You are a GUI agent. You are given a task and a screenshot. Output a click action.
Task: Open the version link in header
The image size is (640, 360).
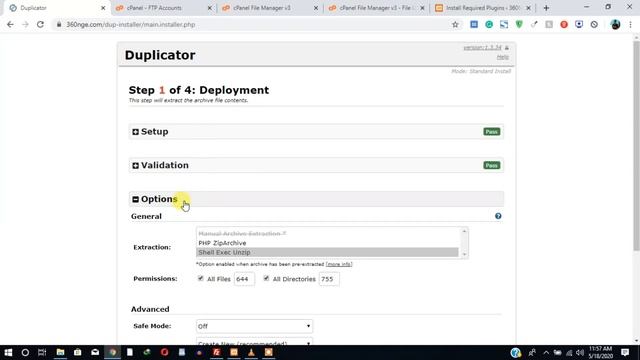[482, 48]
